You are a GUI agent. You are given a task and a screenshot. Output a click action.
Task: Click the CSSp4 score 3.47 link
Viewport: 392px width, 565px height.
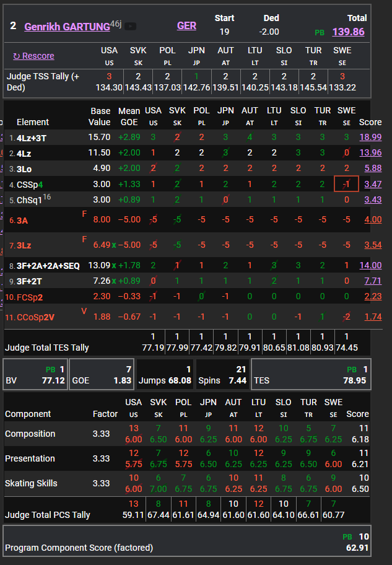pos(373,184)
